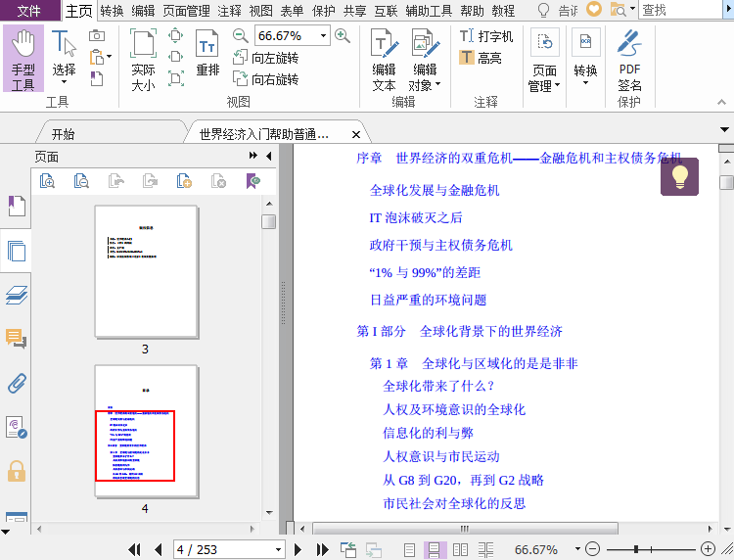
Task: Select the Typewriter (打字机) tool
Action: click(486, 36)
